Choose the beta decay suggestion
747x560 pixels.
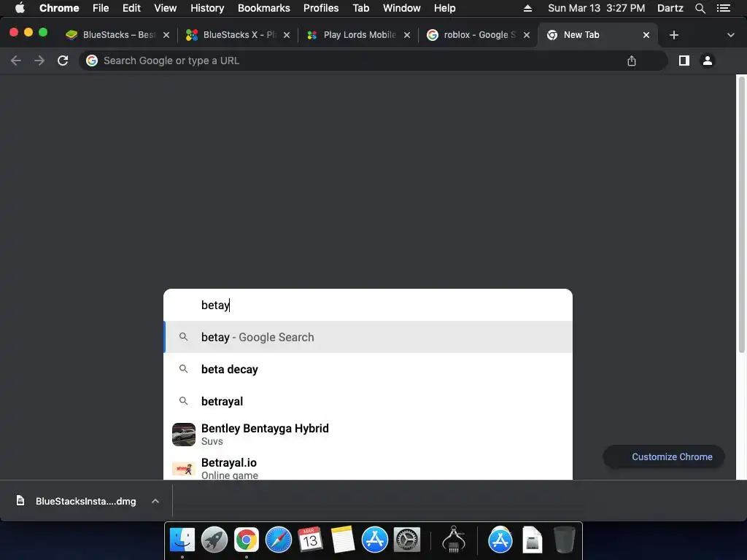pos(368,369)
